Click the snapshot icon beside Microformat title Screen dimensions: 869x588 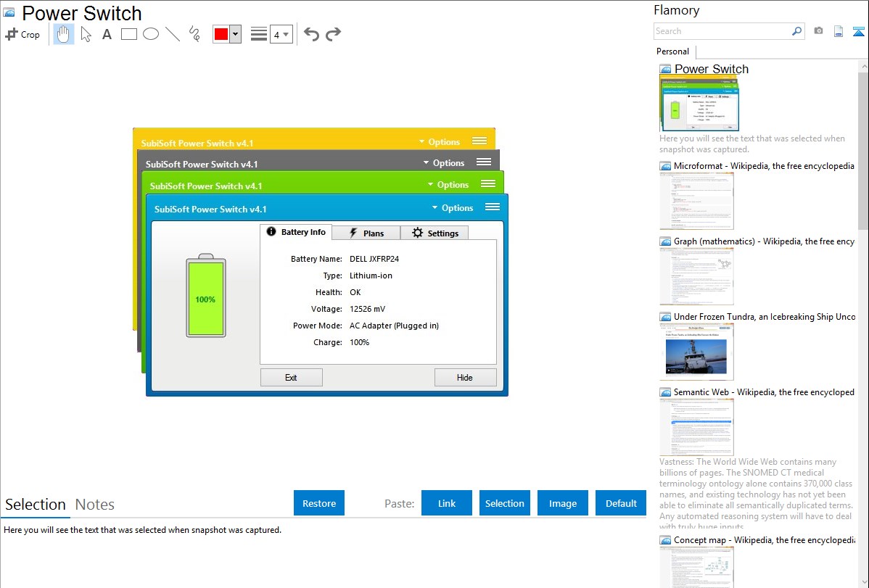coord(665,166)
